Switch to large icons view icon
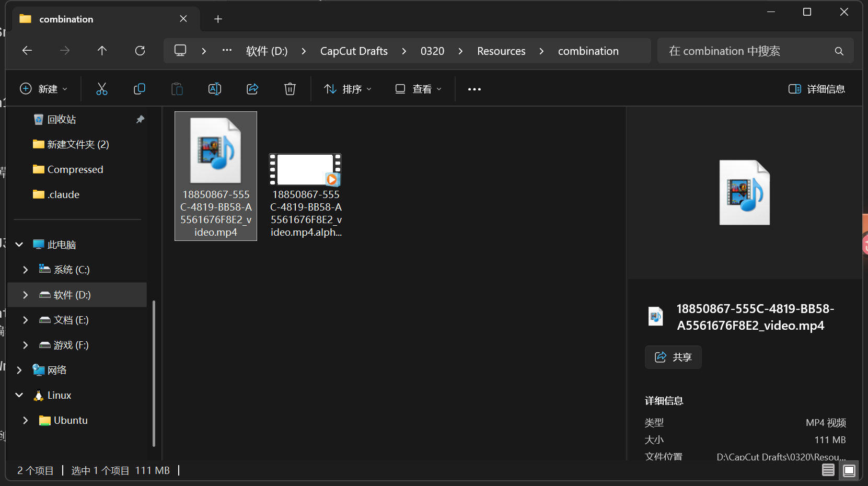 pyautogui.click(x=849, y=470)
